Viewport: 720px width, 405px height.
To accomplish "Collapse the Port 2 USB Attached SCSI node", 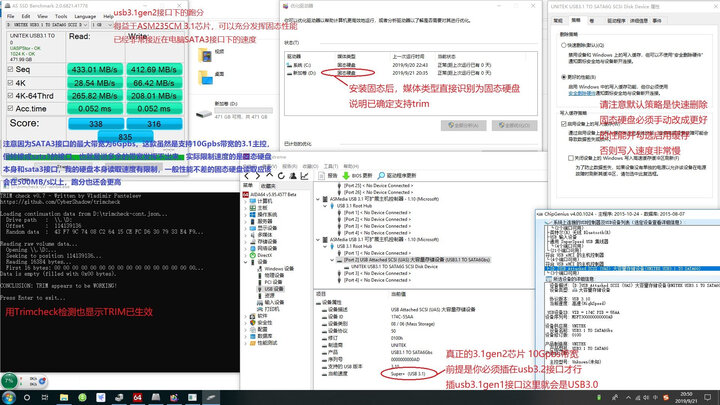I will [332, 260].
